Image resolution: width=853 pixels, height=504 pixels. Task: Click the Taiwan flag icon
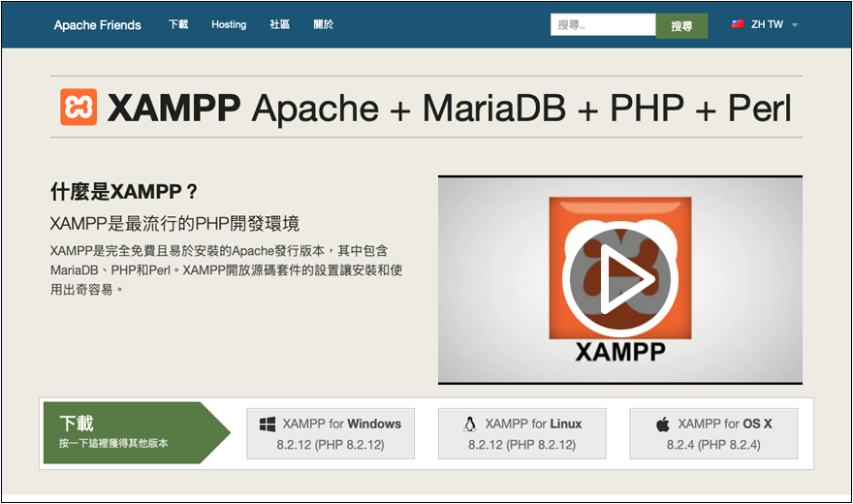pos(738,24)
